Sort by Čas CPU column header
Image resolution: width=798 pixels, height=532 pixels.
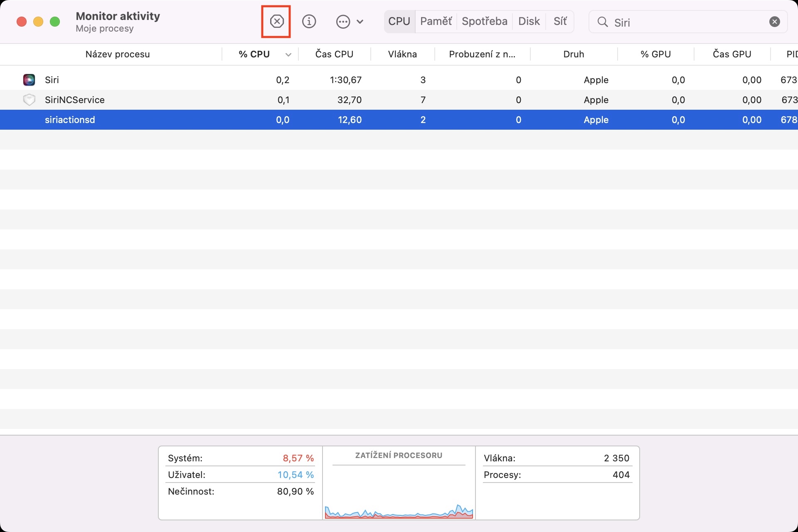click(334, 54)
